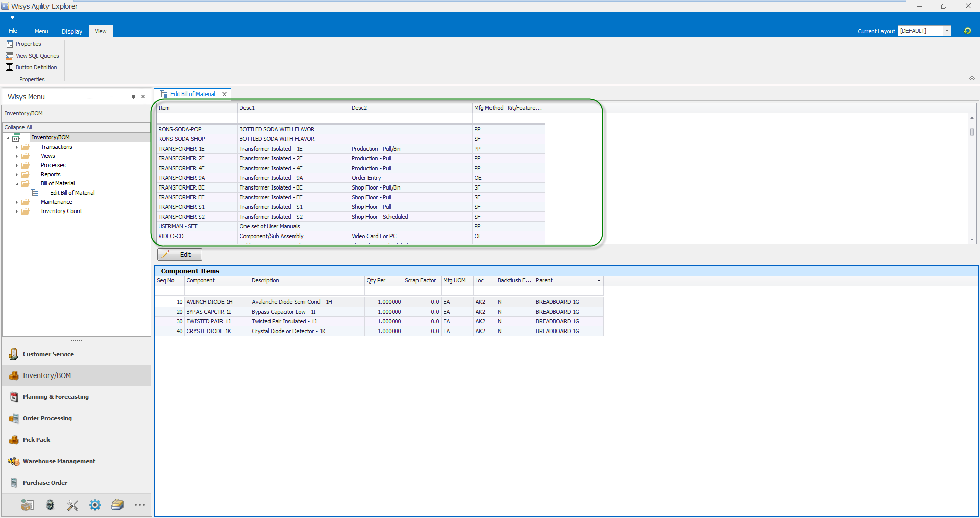This screenshot has width=980, height=518.
Task: Expand the Transactions tree node
Action: coord(17,147)
